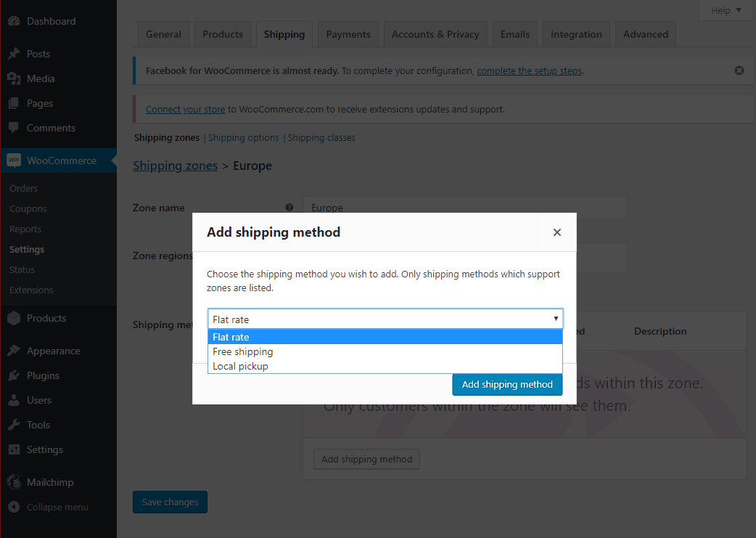Open Comments via its sidebar icon
756x538 pixels.
click(15, 127)
